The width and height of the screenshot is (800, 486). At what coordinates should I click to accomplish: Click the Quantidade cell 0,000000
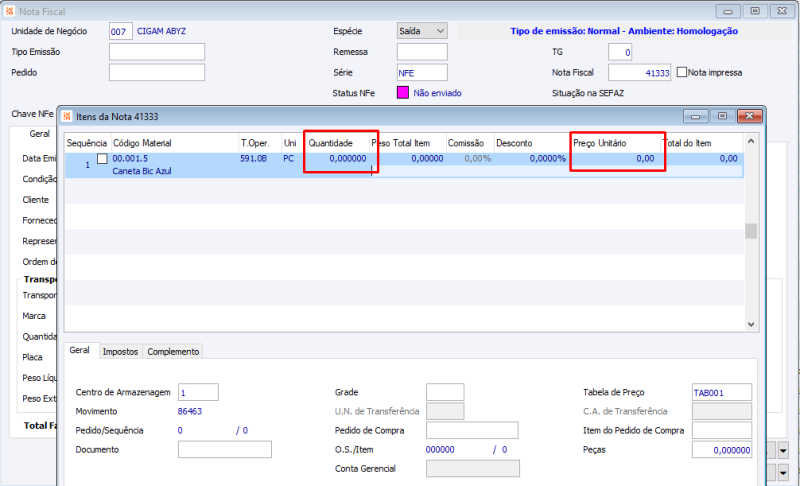(347, 159)
